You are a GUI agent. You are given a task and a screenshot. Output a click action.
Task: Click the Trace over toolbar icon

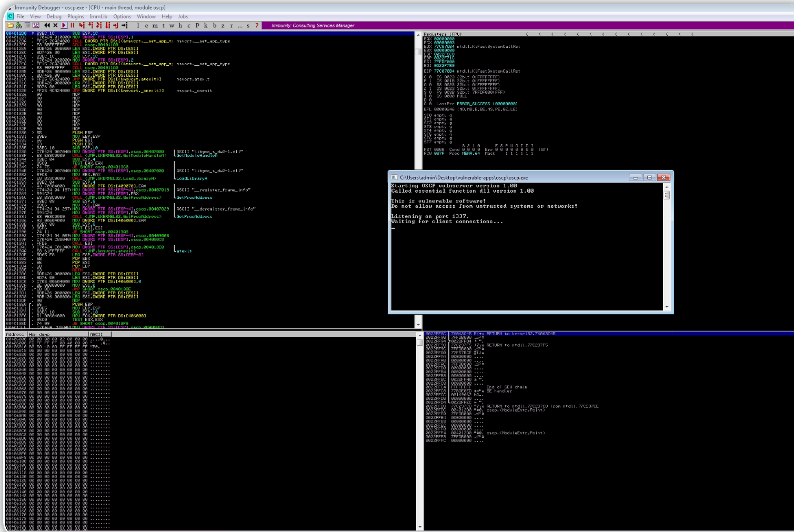[107, 25]
